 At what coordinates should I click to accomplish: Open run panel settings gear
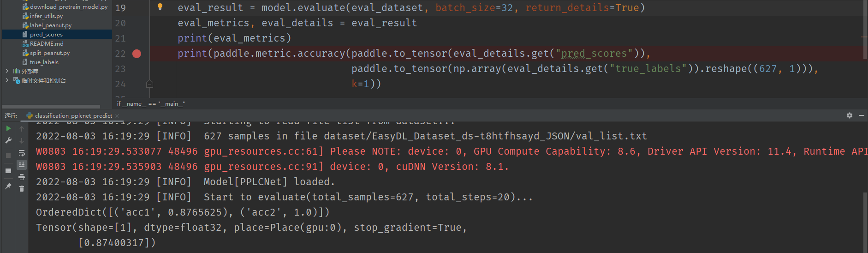[x=850, y=115]
